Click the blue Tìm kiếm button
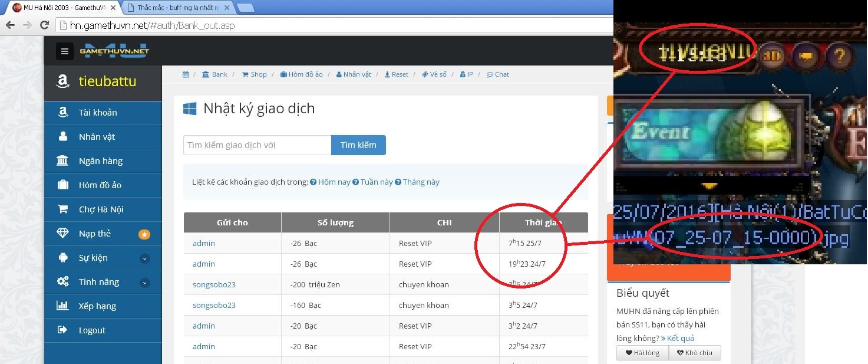Image resolution: width=868 pixels, height=364 pixels. point(358,145)
